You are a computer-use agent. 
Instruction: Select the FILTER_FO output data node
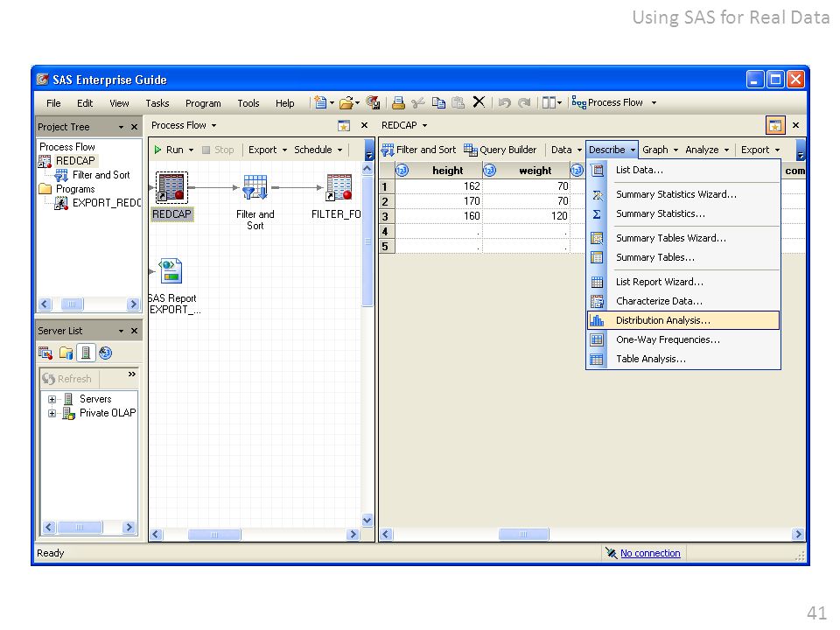[x=339, y=187]
